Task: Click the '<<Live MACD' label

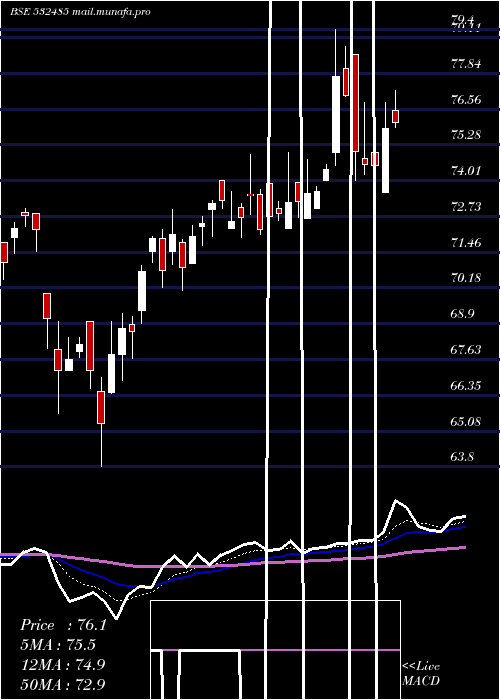Action: [x=421, y=674]
